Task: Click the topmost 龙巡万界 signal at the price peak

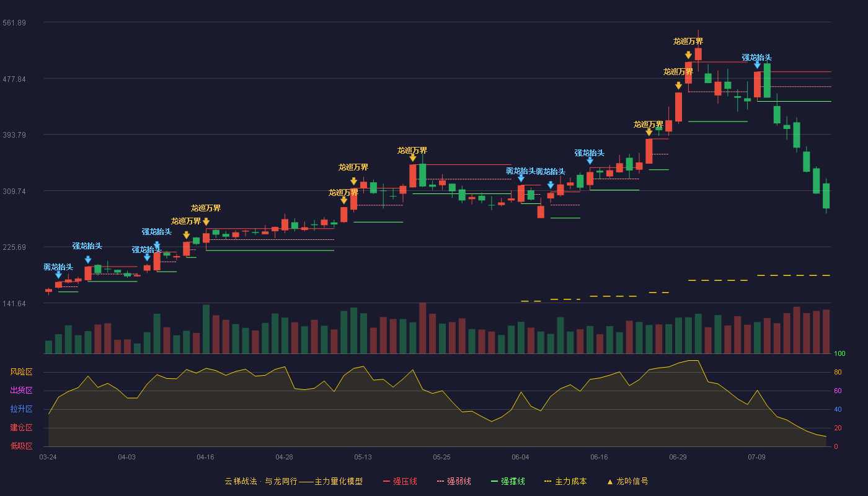Action: (688, 42)
